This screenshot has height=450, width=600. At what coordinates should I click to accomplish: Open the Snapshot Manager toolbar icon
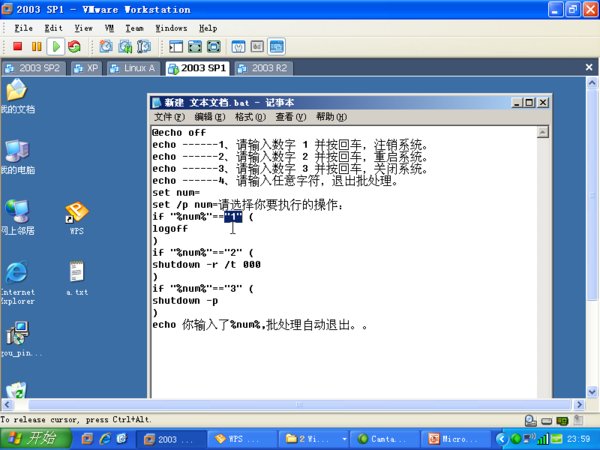point(144,47)
